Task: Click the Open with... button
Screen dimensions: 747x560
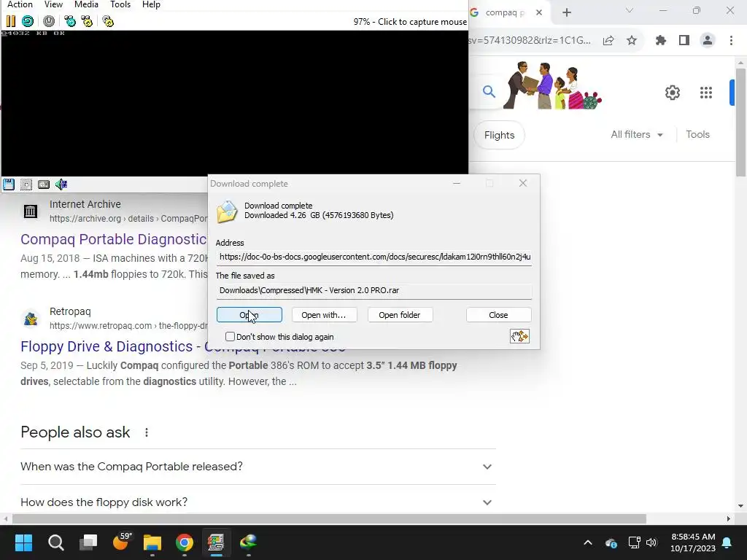Action: [x=324, y=315]
